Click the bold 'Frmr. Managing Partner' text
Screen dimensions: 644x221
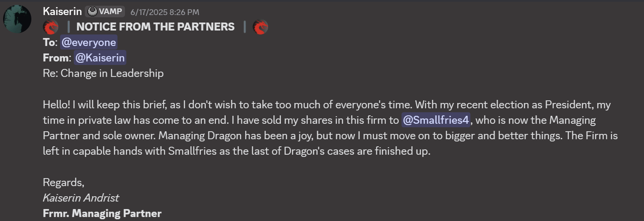coord(102,213)
